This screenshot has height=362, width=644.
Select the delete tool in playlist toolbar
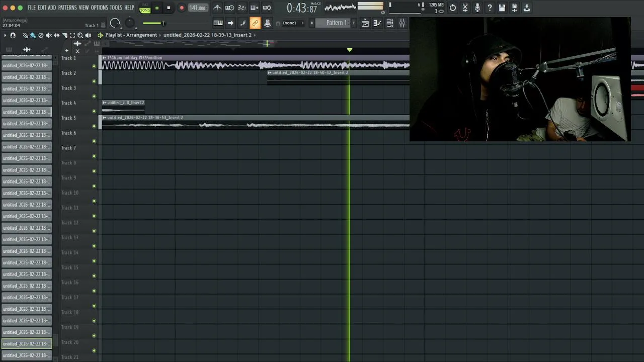click(x=41, y=35)
